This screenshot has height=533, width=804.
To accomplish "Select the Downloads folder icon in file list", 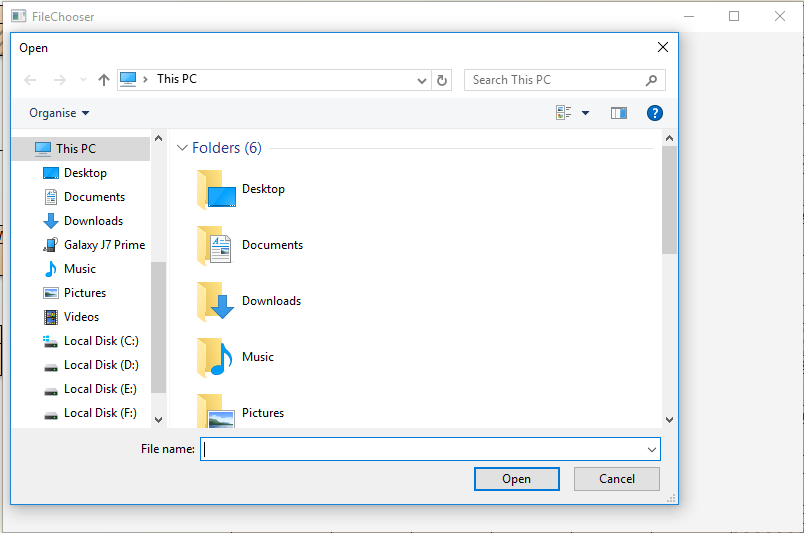I will point(216,301).
